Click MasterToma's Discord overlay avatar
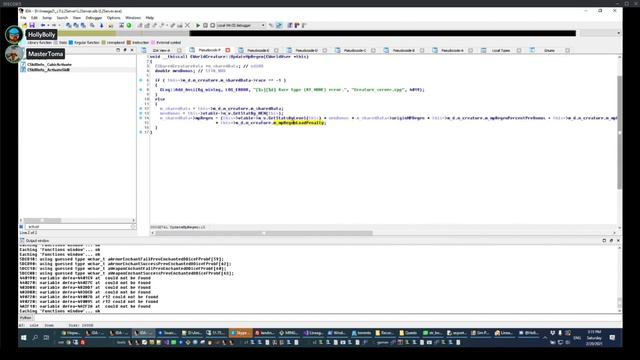The width and height of the screenshot is (640, 360). (x=14, y=53)
